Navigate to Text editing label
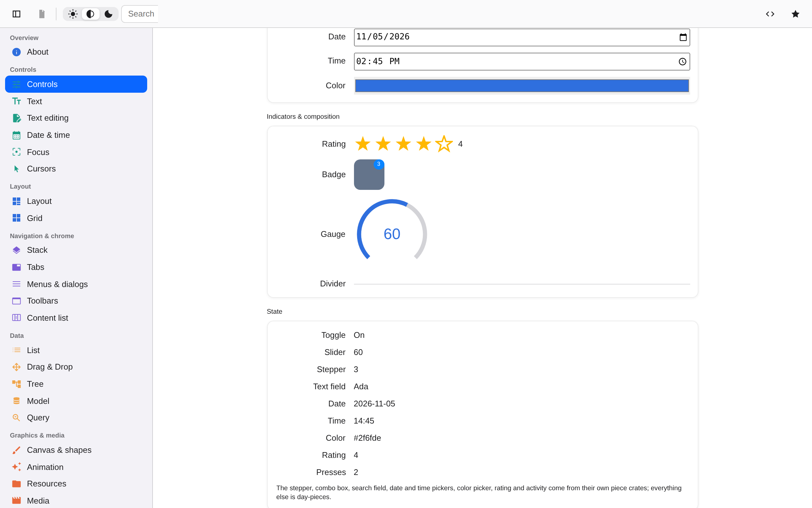The image size is (812, 508). tap(48, 118)
